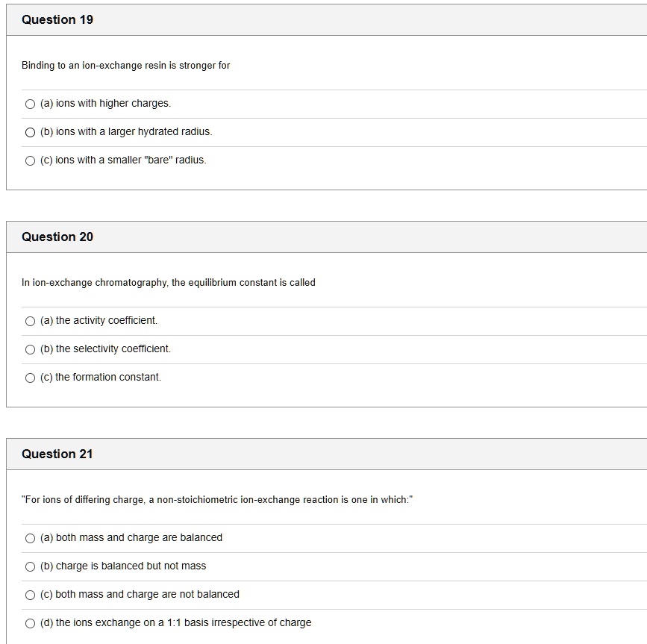Click the Question 20 header bar
Screen dimensions: 647x644
57,237
